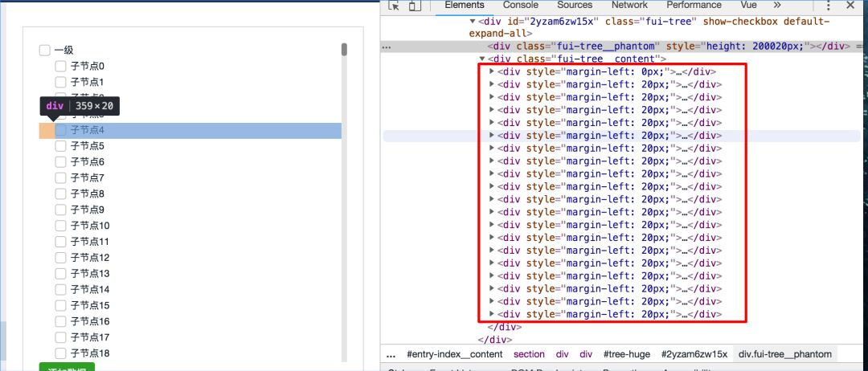Viewport: 868px width, 371px height.
Task: Toggle the 子节点18 checkbox
Action: [60, 353]
